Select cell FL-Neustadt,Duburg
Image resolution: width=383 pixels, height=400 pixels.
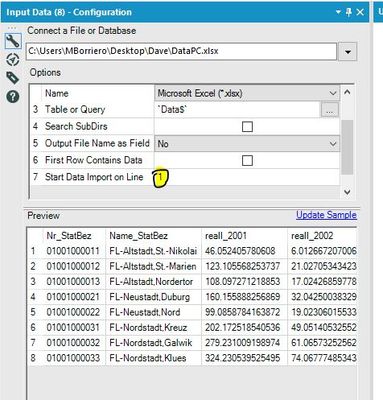[x=153, y=297]
